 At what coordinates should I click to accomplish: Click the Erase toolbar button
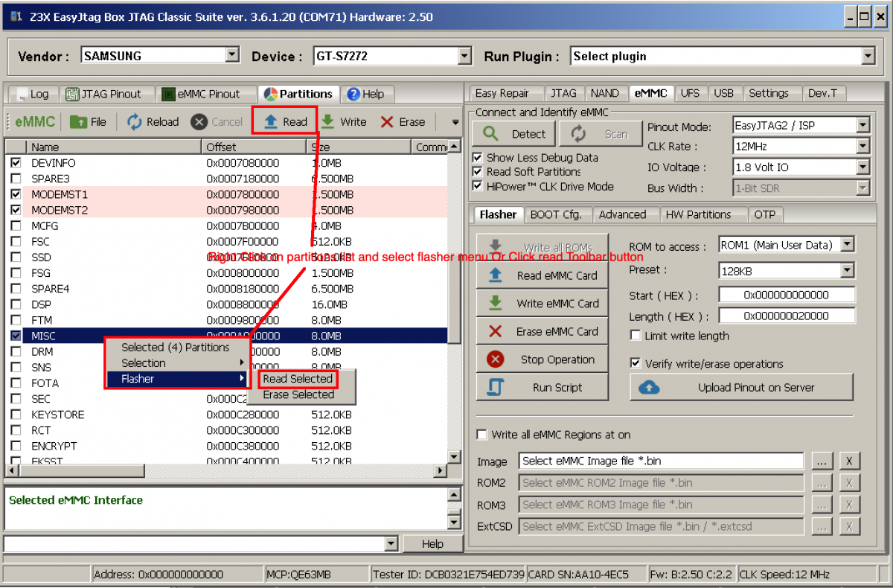pyautogui.click(x=403, y=122)
